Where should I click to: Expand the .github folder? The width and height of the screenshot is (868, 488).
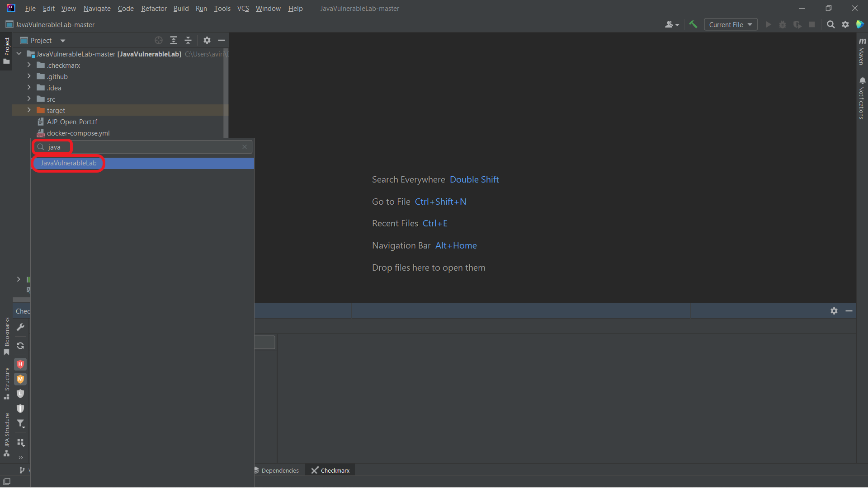pos(29,76)
